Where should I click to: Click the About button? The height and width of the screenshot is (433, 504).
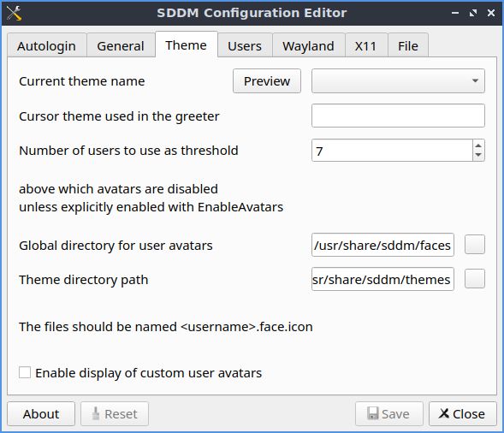[x=41, y=414]
